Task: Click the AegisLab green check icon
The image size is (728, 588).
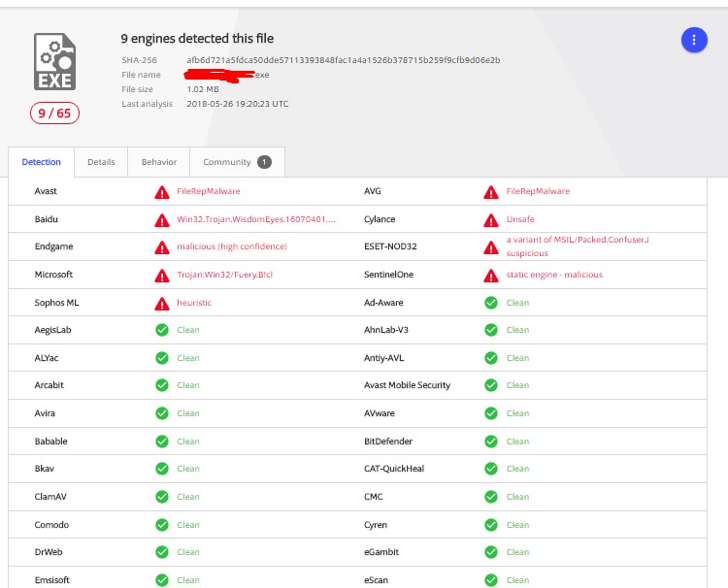Action: tap(162, 330)
